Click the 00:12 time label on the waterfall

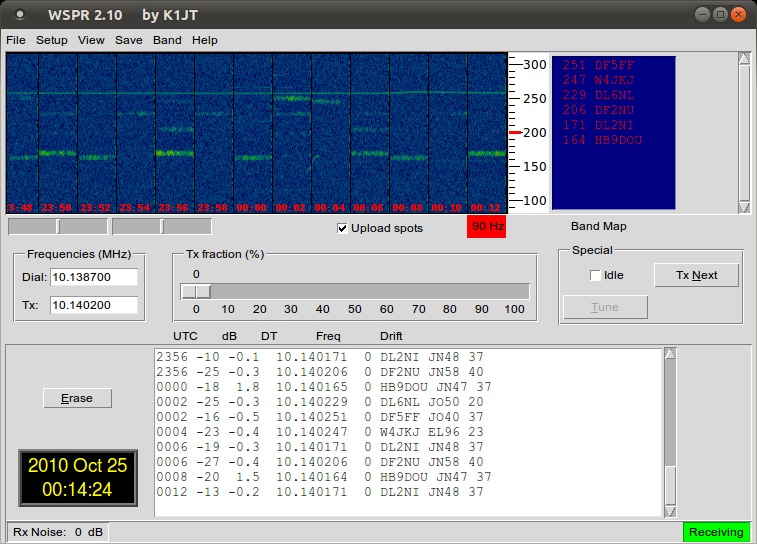[x=486, y=208]
